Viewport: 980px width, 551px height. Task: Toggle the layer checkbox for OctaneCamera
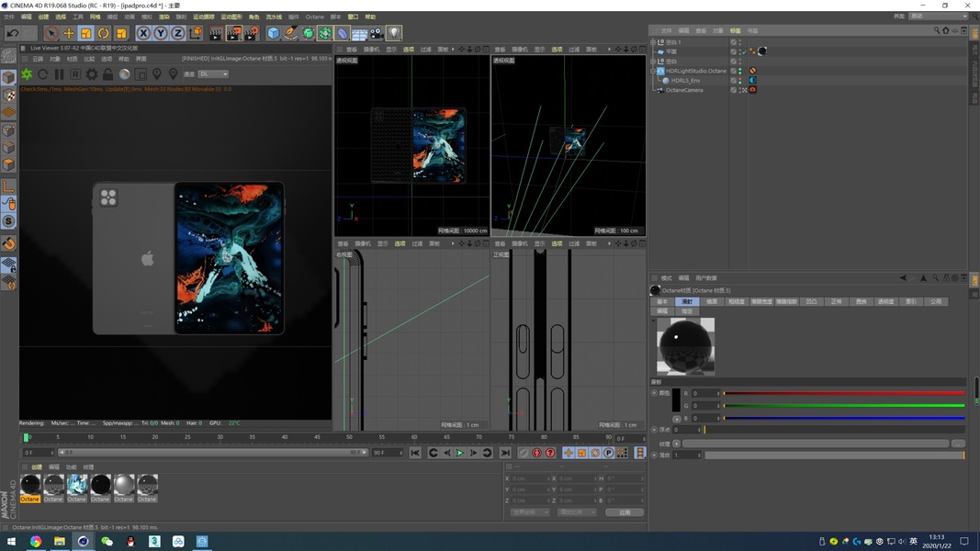pos(734,90)
